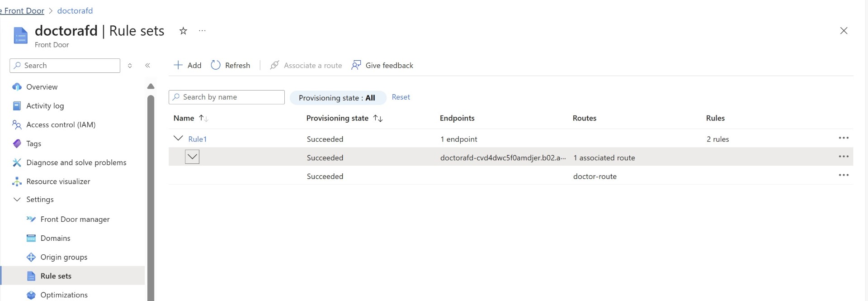
Task: Sort by Provisioning state column
Action: [x=344, y=118]
